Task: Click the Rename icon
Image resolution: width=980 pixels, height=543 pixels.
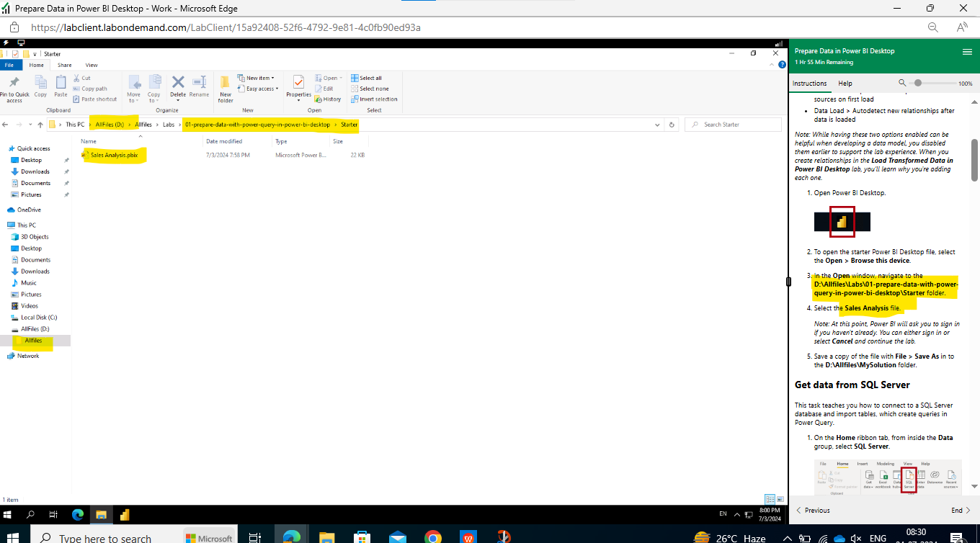Action: coord(200,82)
